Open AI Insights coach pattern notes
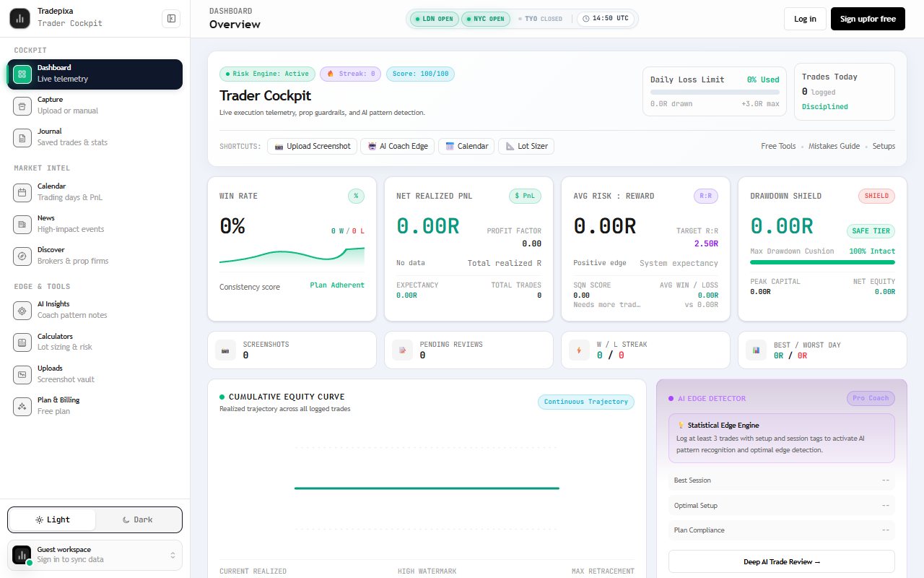This screenshot has width=924, height=578. click(x=95, y=310)
